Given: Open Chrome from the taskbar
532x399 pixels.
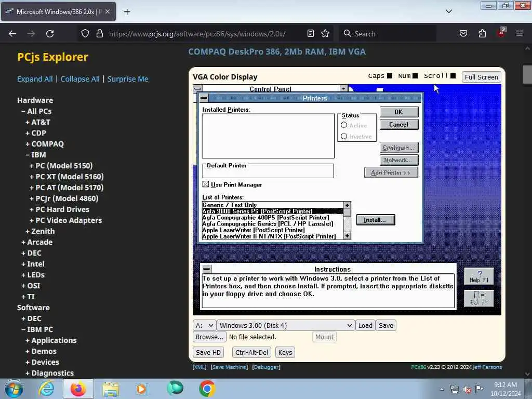Looking at the screenshot, I should [207, 389].
